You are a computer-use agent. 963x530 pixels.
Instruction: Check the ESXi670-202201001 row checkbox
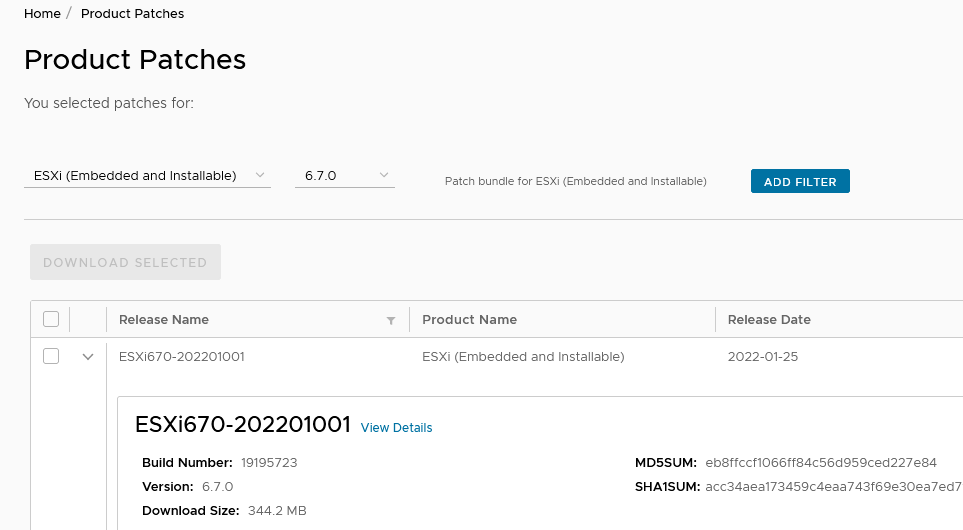pyautogui.click(x=51, y=356)
